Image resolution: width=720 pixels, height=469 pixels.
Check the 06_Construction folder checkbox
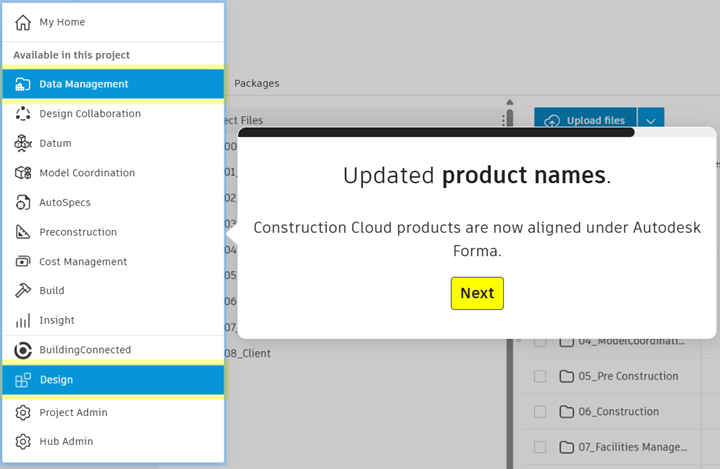(x=540, y=412)
